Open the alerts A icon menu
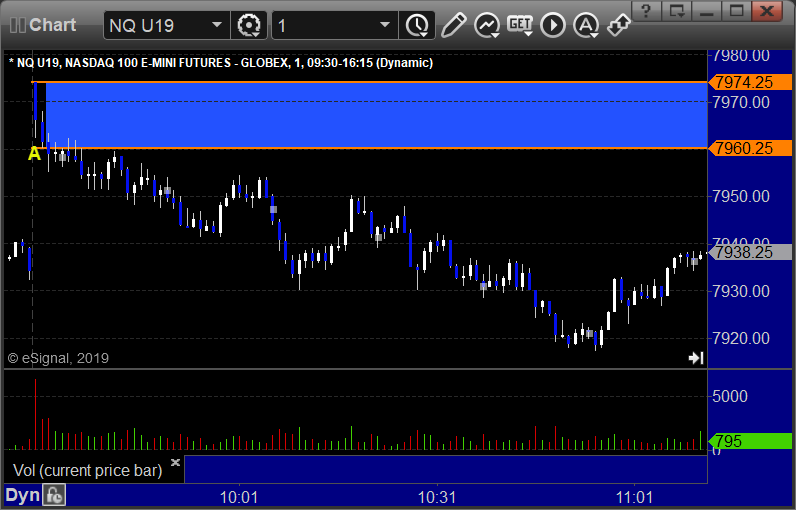 pyautogui.click(x=586, y=25)
